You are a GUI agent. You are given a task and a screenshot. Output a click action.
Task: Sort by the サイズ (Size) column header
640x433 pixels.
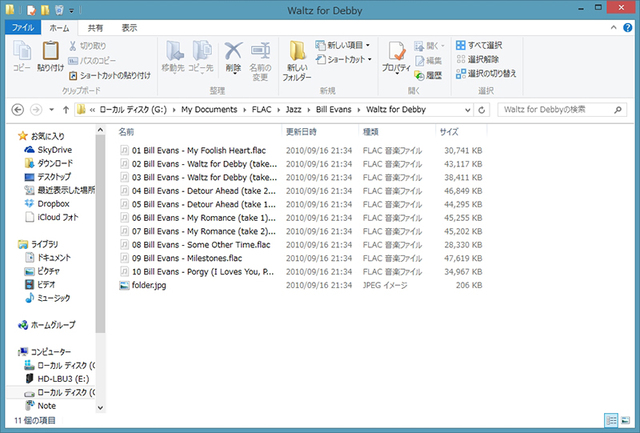coord(448,131)
